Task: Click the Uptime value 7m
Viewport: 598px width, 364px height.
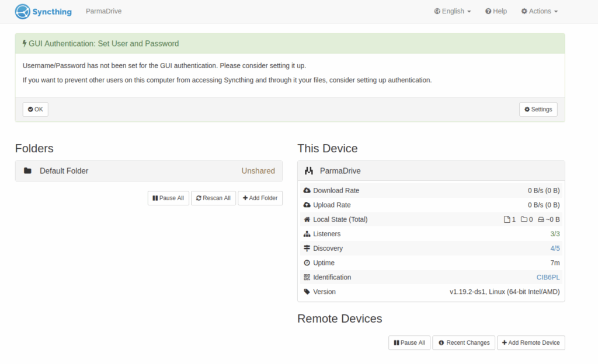Action: click(555, 262)
